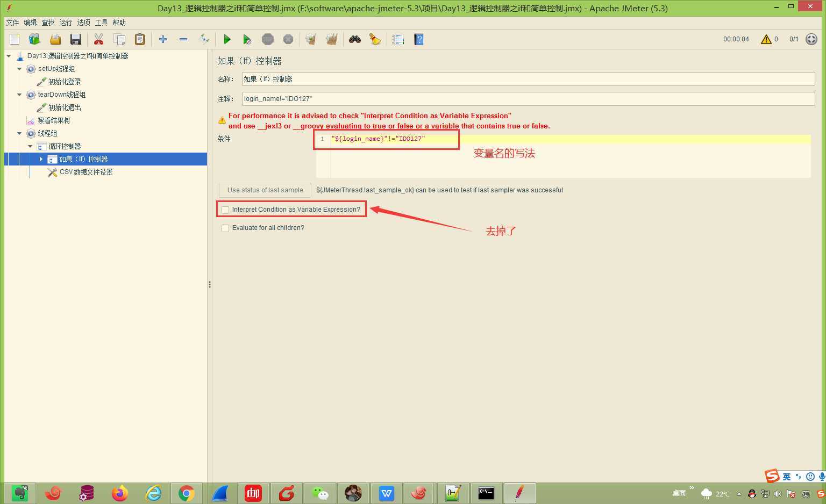Open the Function Helper list icon
Image resolution: width=826 pixels, height=504 pixels.
398,39
